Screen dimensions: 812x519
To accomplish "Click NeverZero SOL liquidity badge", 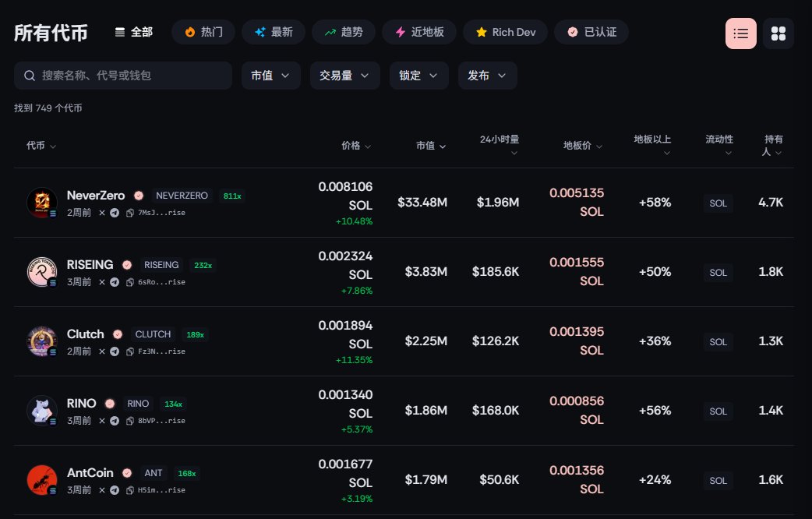I will pyautogui.click(x=718, y=203).
